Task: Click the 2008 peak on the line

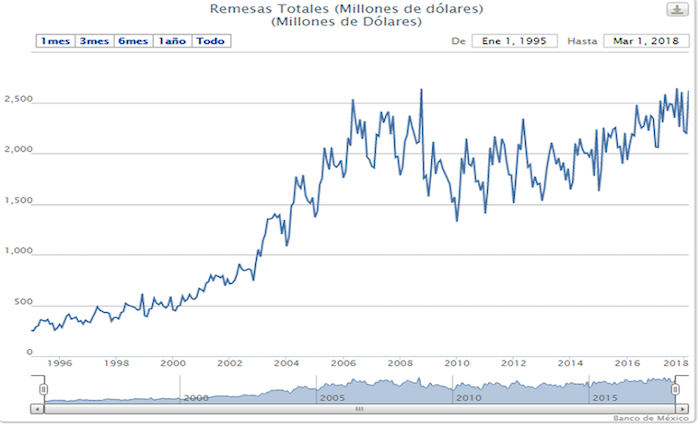Action: pyautogui.click(x=421, y=90)
